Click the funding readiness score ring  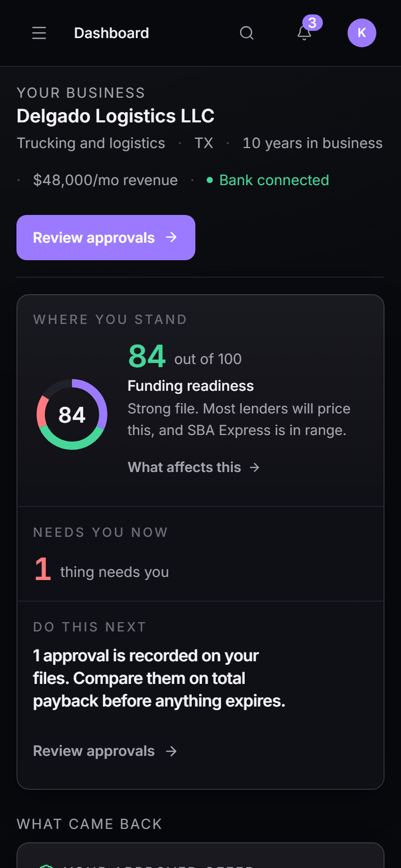tap(72, 414)
